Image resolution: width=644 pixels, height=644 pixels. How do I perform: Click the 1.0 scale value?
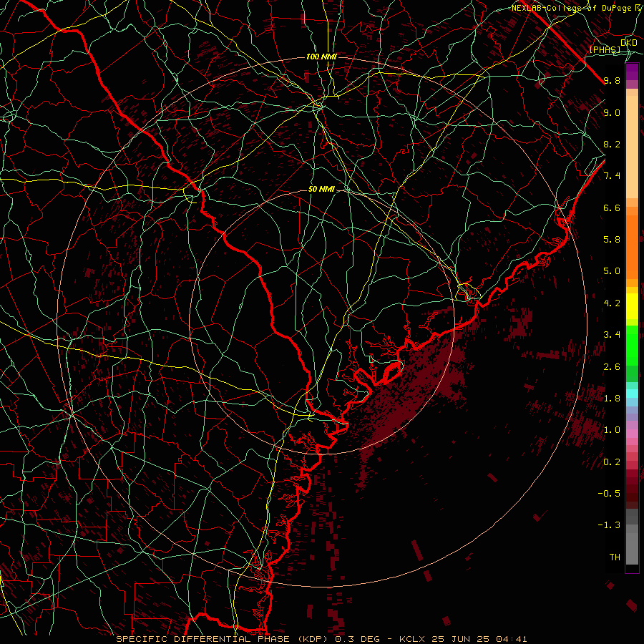(x=612, y=430)
